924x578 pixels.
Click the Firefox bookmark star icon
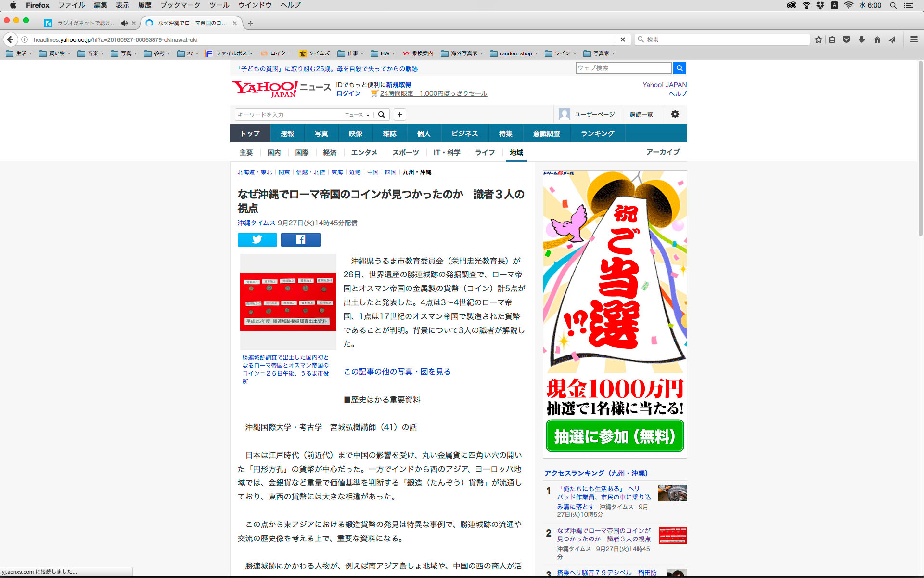818,39
